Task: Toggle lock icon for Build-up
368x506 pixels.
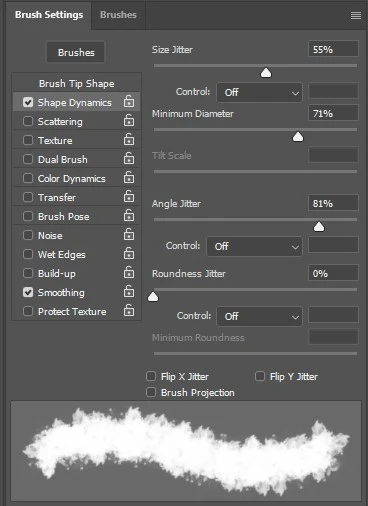Action: pyautogui.click(x=129, y=272)
